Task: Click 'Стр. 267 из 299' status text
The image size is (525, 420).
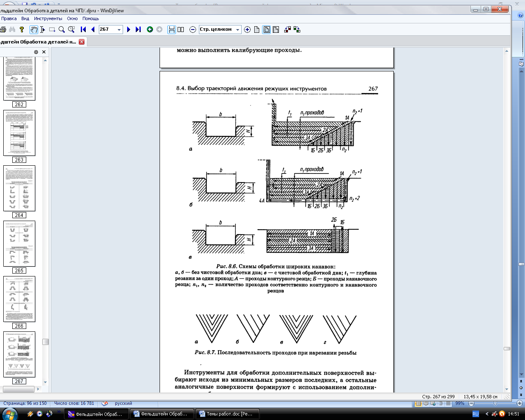Action: pyautogui.click(x=438, y=397)
